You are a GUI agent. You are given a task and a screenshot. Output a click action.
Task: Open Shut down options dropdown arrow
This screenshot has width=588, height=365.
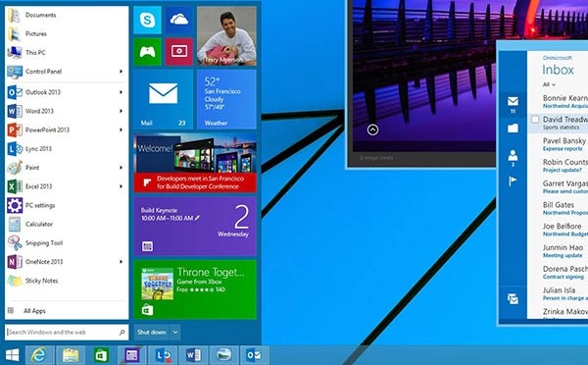[175, 333]
